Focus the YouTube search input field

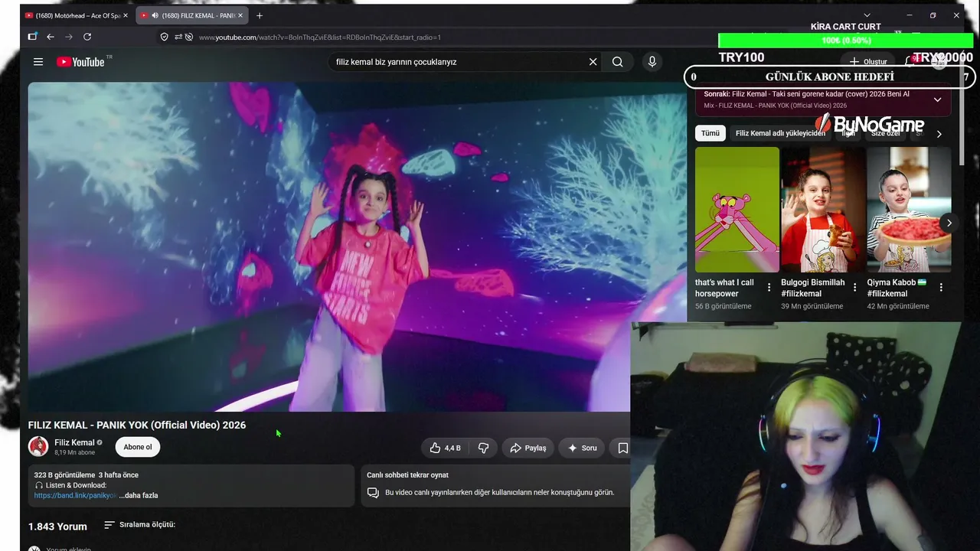pyautogui.click(x=459, y=62)
